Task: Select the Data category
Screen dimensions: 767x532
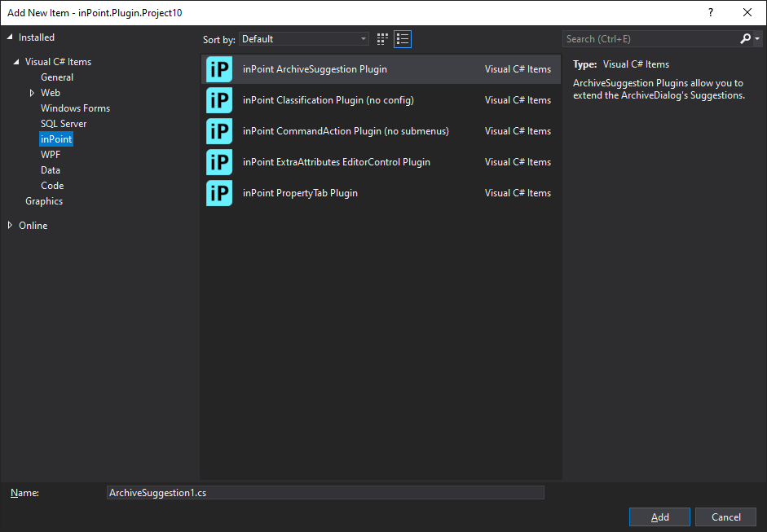Action: click(51, 170)
